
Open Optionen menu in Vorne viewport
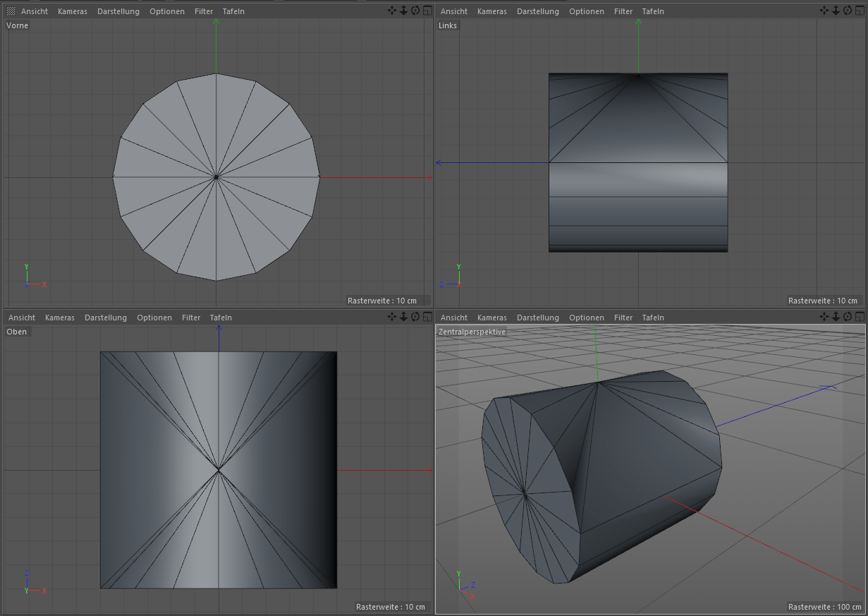pos(167,11)
